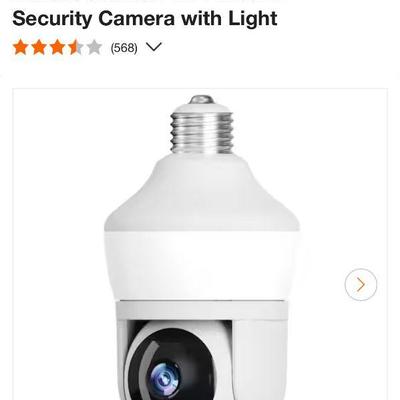Go to next product image with arrow
This screenshot has height=400, width=400.
[361, 285]
